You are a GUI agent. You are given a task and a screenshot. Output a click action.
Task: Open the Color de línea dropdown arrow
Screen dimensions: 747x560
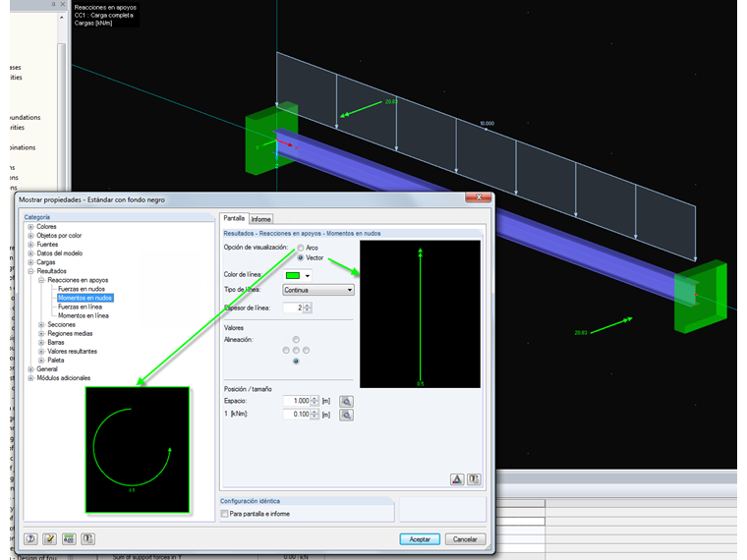[308, 276]
